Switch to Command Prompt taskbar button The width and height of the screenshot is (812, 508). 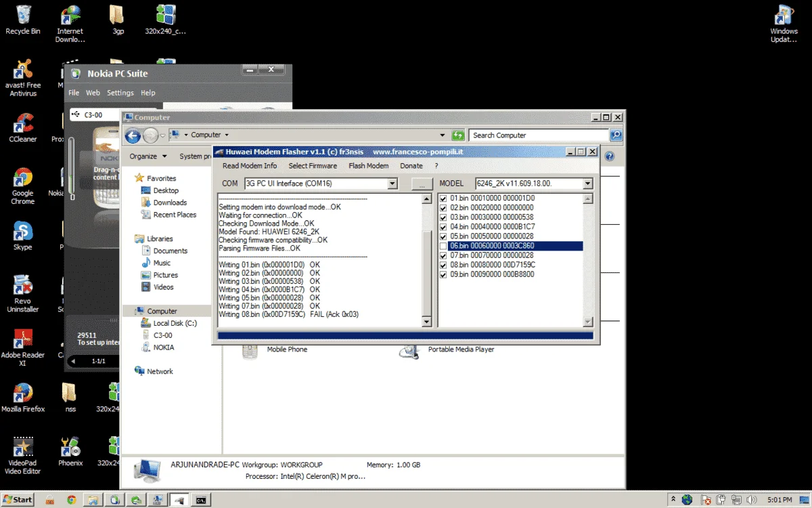tap(201, 500)
